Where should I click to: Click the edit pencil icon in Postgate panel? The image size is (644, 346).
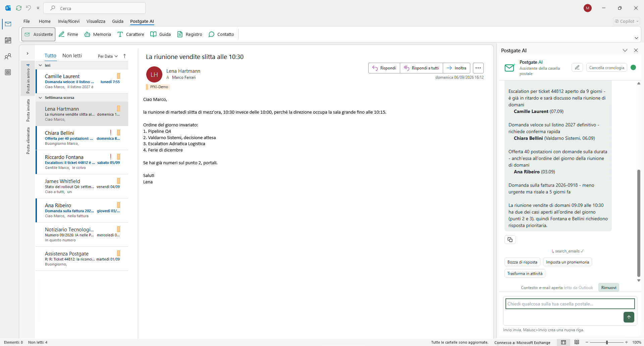coord(577,67)
